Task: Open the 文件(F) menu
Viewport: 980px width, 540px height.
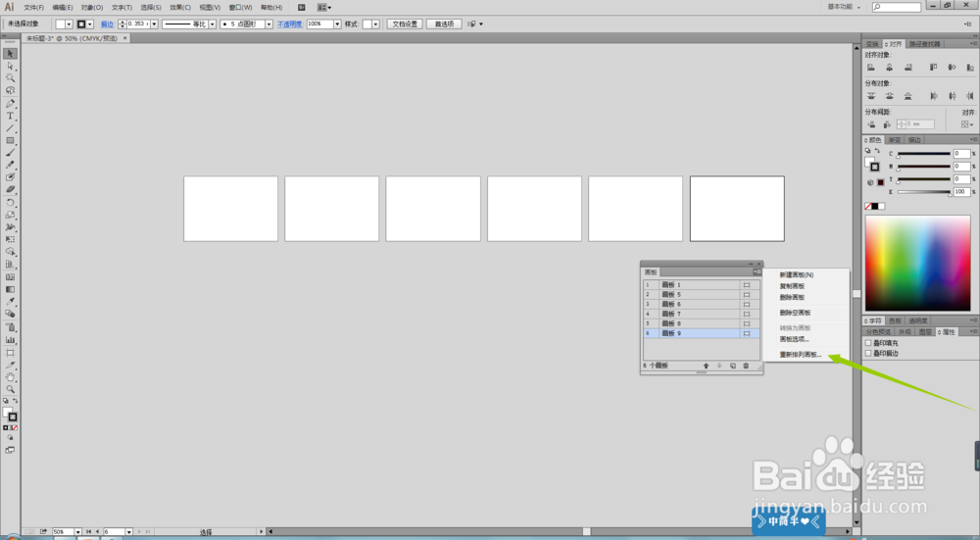Action: pos(33,8)
